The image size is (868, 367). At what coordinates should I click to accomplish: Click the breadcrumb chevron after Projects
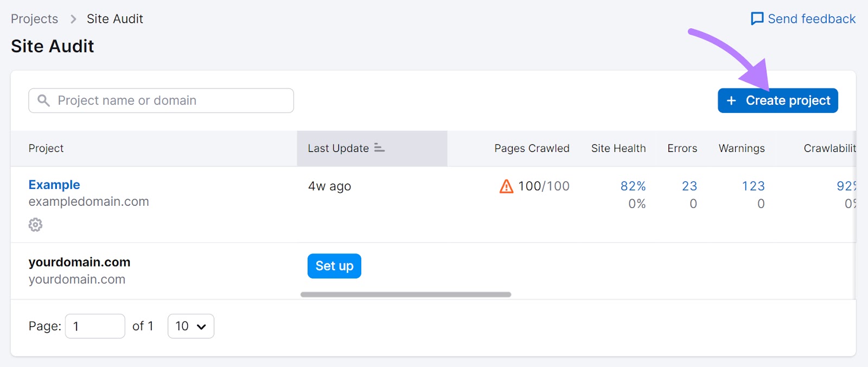click(x=73, y=19)
